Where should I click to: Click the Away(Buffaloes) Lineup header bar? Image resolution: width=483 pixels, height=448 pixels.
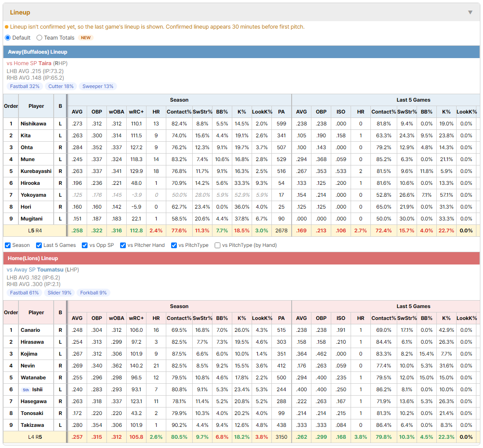(241, 52)
